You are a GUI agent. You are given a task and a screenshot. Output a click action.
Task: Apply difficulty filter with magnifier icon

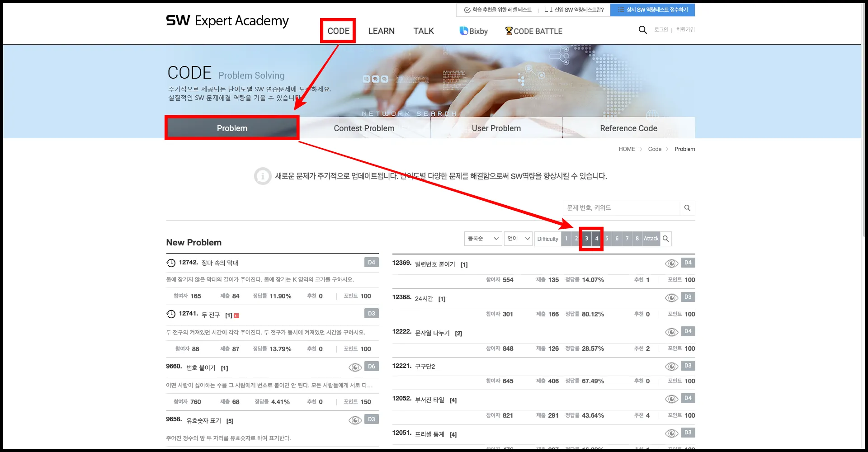coord(665,239)
